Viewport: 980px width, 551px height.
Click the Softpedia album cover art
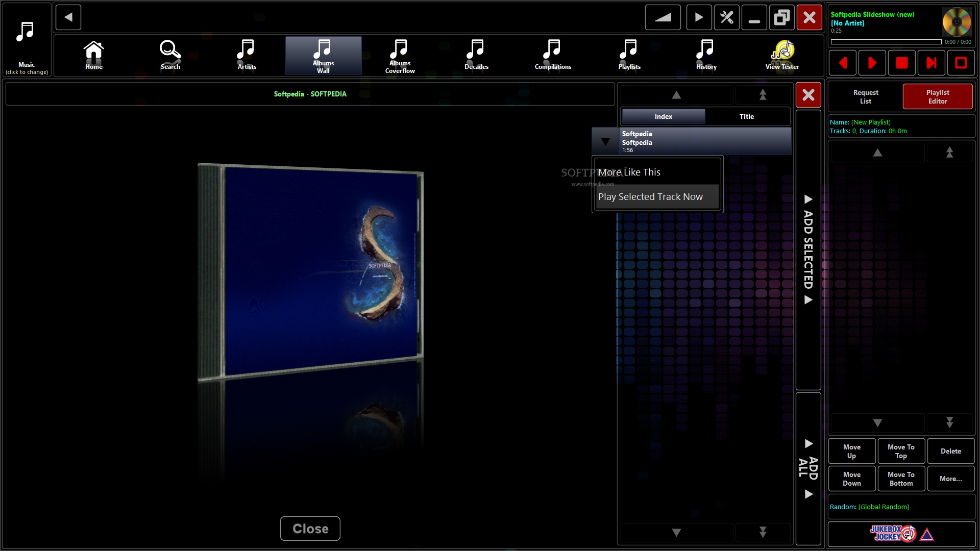310,271
